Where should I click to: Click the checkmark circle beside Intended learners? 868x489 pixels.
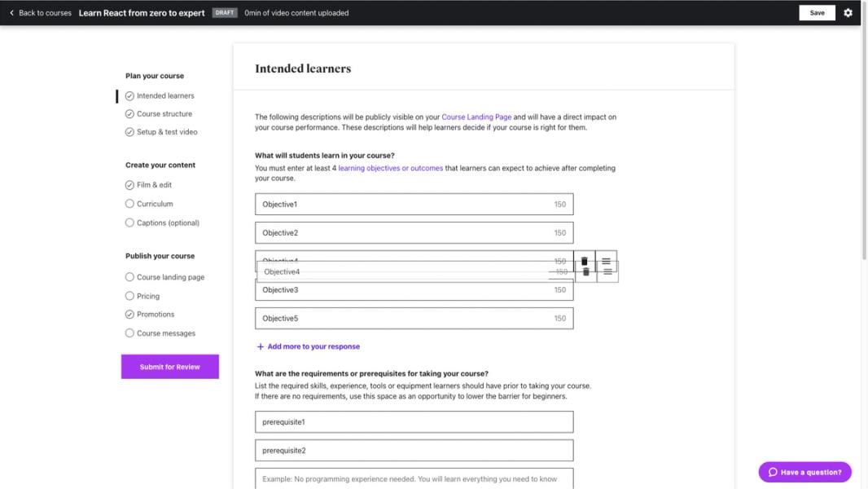click(x=129, y=95)
